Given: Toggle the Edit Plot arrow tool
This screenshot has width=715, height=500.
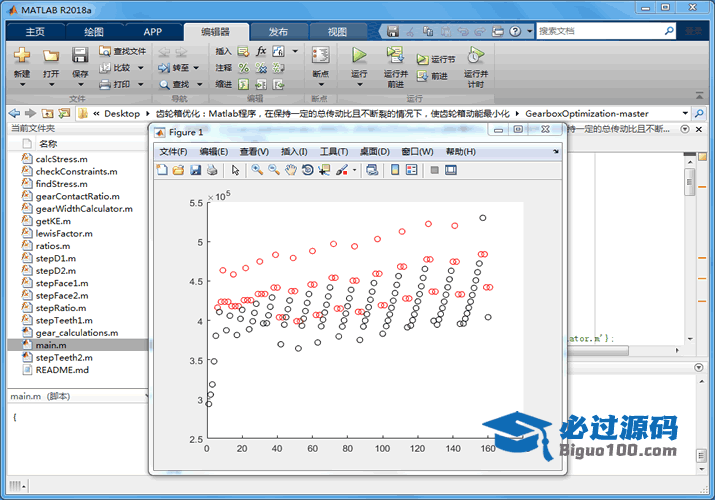Looking at the screenshot, I should (x=234, y=170).
